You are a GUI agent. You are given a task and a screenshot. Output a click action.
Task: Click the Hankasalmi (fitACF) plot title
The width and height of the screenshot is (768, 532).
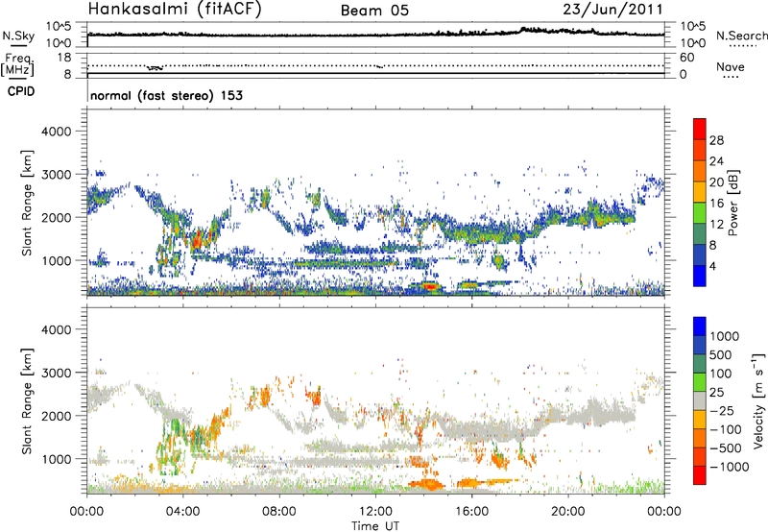[175, 10]
